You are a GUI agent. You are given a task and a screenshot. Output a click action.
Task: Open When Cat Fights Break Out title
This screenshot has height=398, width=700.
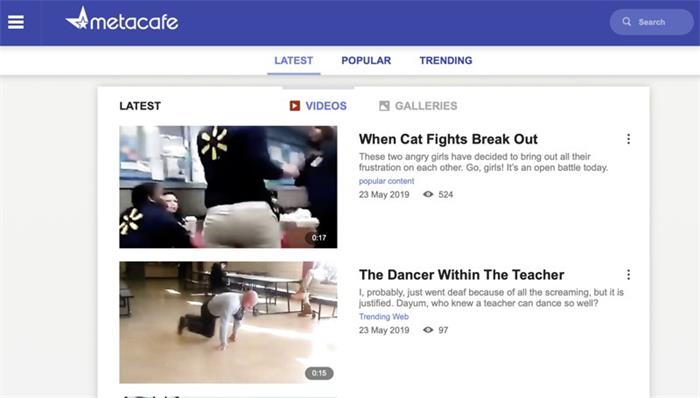pos(448,139)
